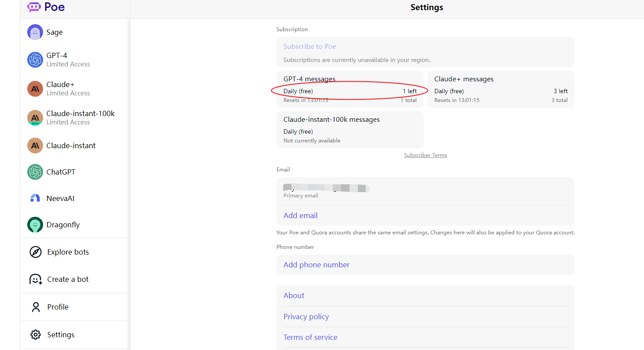Go to NeevaAI bot label
The width and height of the screenshot is (644, 350).
point(61,198)
